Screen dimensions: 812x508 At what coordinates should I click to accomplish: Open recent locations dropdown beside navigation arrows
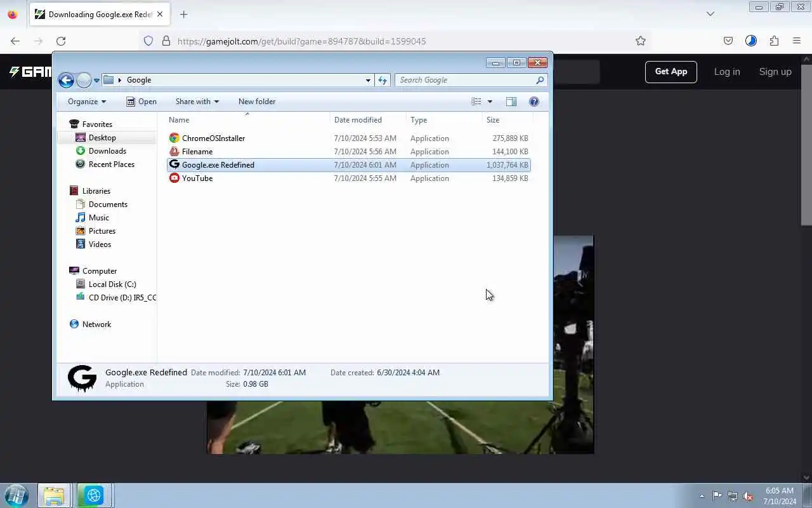[x=96, y=80]
